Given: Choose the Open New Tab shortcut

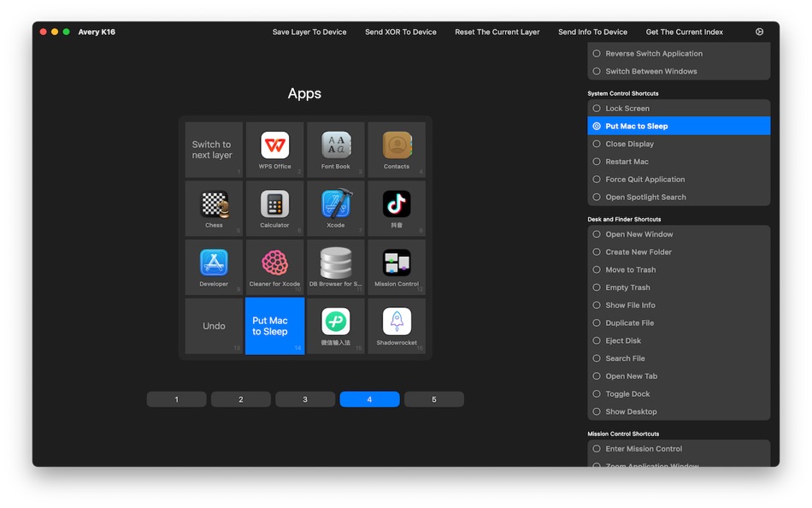Looking at the screenshot, I should tap(679, 375).
